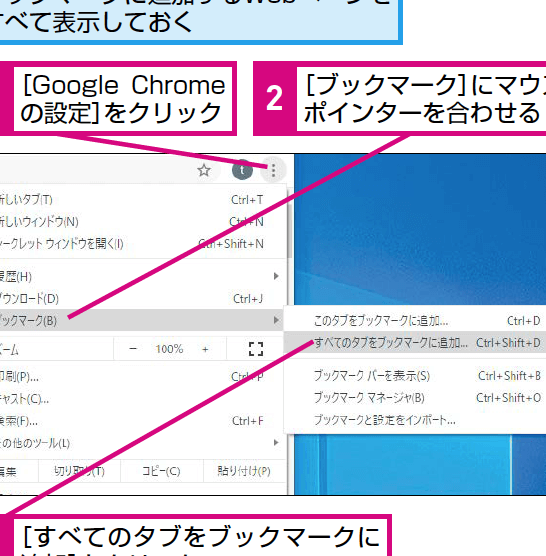This screenshot has width=546, height=556.
Task: Open ブックマーク マネージャ(B)
Action: tap(415, 397)
